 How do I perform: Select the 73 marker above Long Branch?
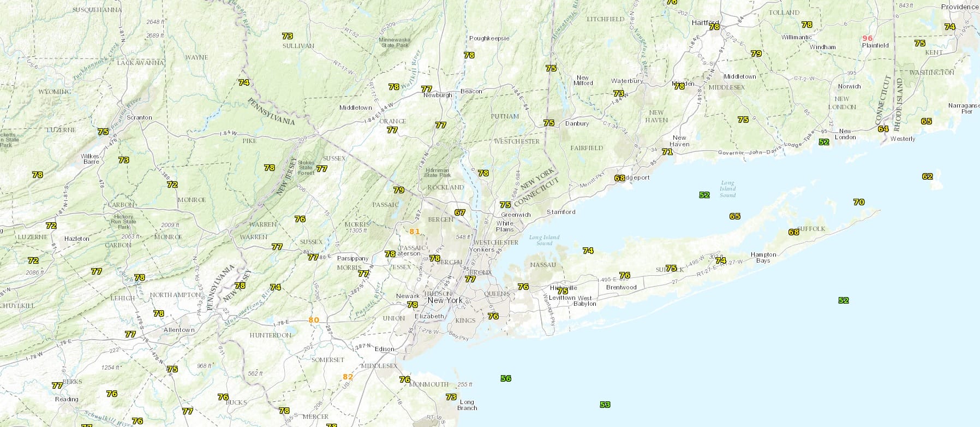451,397
